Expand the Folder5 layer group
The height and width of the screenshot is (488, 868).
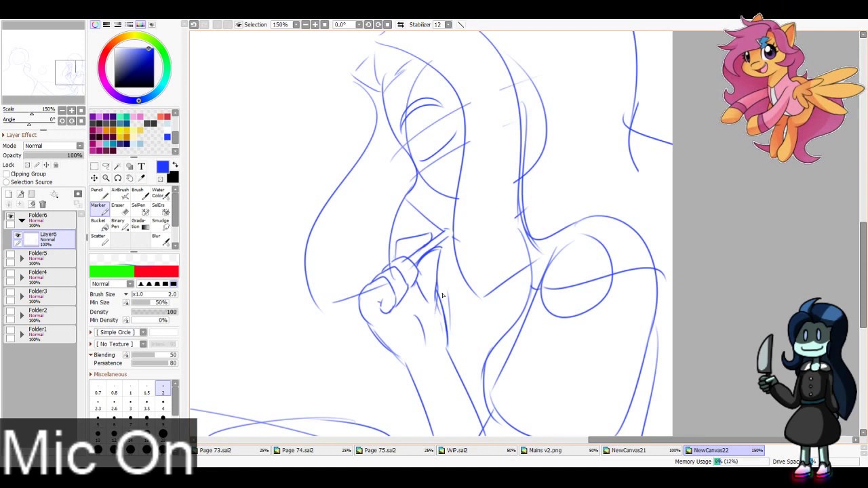click(22, 258)
